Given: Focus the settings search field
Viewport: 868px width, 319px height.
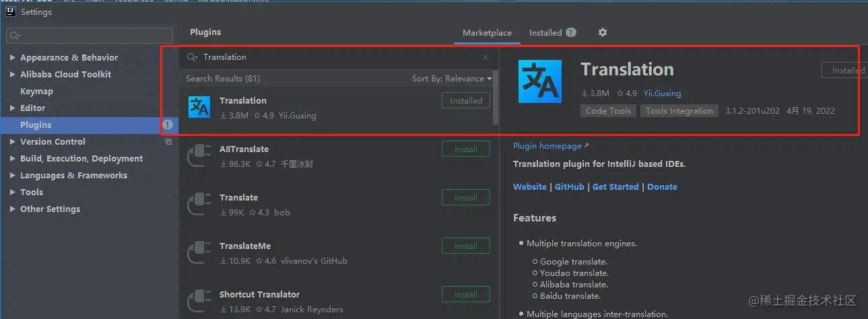Looking at the screenshot, I should (90, 35).
